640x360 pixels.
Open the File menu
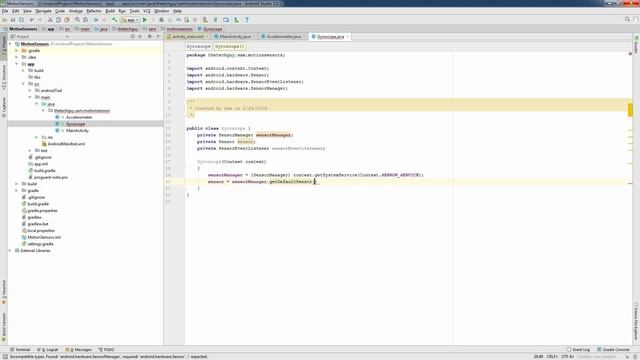pos(5,11)
